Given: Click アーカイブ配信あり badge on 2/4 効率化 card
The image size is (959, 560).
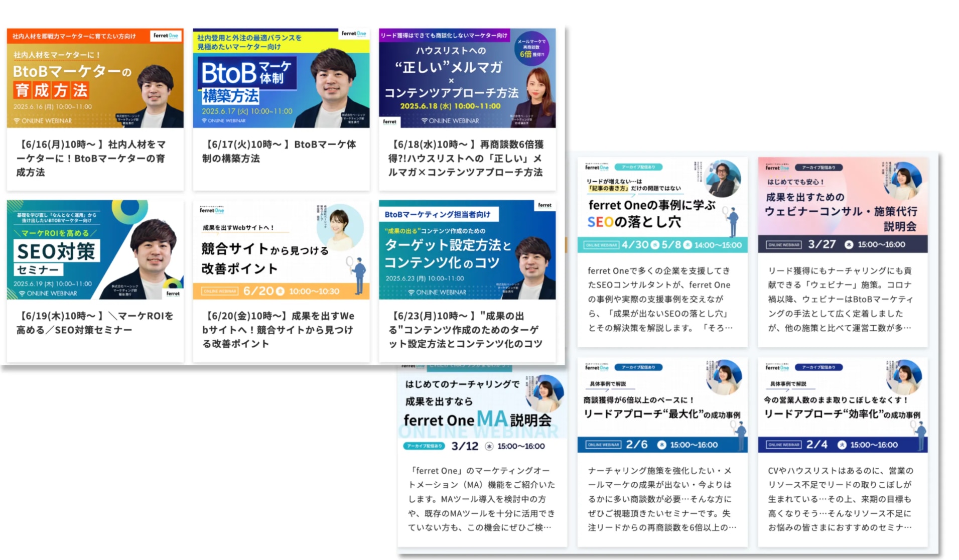Looking at the screenshot, I should pyautogui.click(x=818, y=367).
